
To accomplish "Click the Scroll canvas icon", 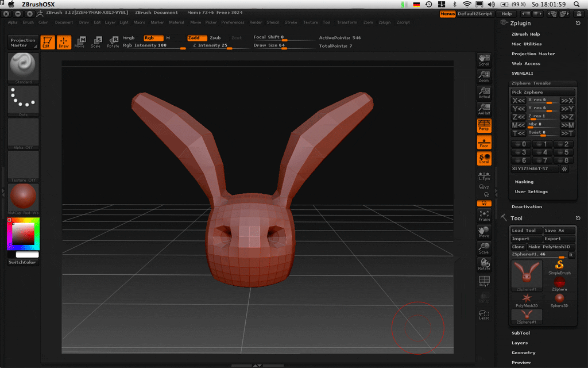I will [x=484, y=60].
